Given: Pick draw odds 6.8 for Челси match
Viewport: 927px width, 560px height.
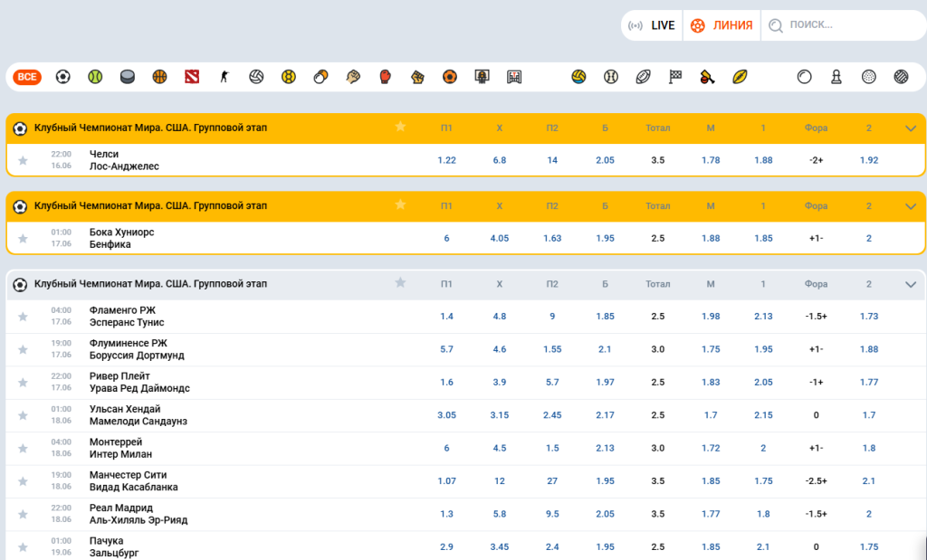Looking at the screenshot, I should click(500, 160).
